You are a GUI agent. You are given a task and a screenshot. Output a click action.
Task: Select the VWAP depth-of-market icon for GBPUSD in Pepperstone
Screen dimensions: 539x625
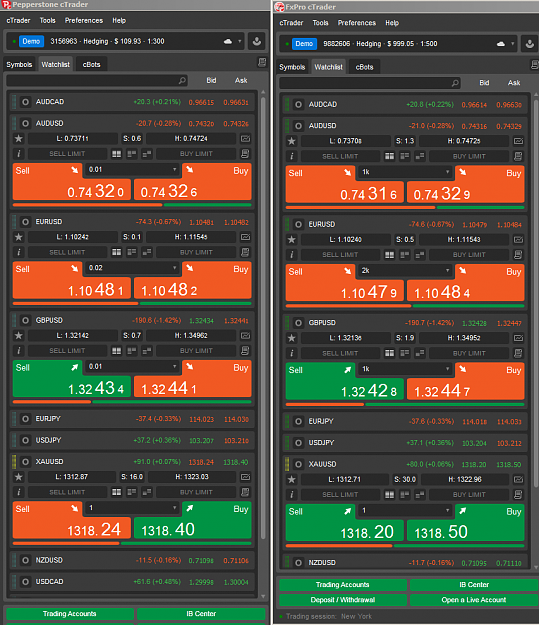(x=147, y=351)
